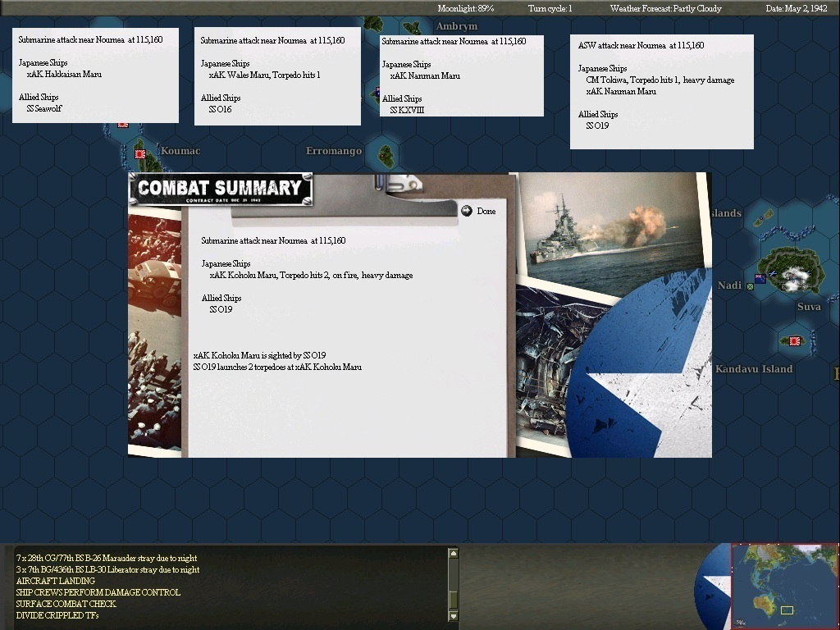The height and width of the screenshot is (630, 840).
Task: Click the Done button in Combat Summary
Action: coord(486,211)
